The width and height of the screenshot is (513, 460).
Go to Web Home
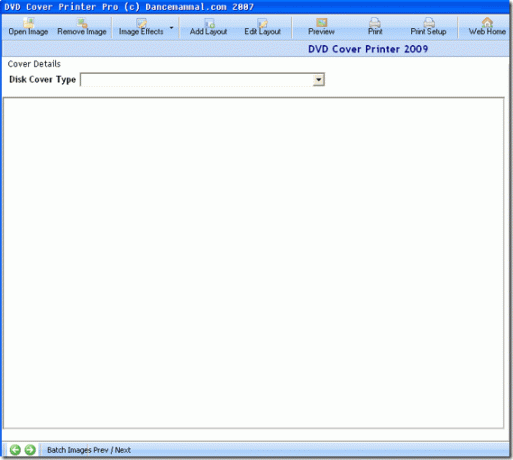[487, 27]
